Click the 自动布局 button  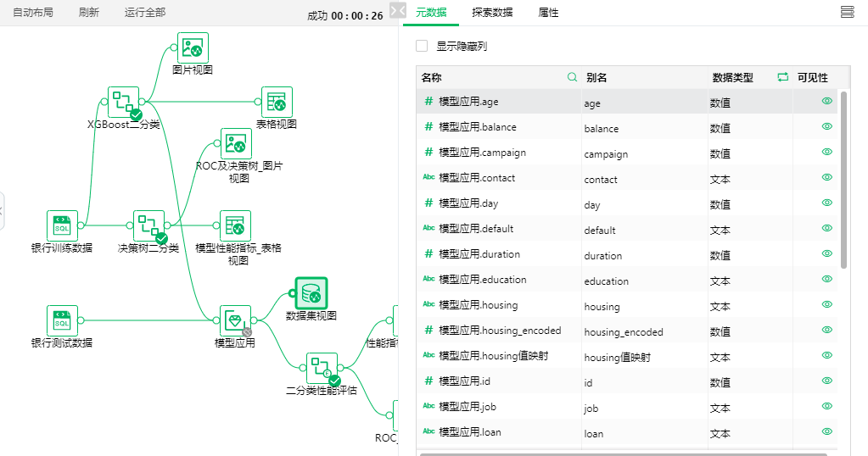click(x=33, y=12)
